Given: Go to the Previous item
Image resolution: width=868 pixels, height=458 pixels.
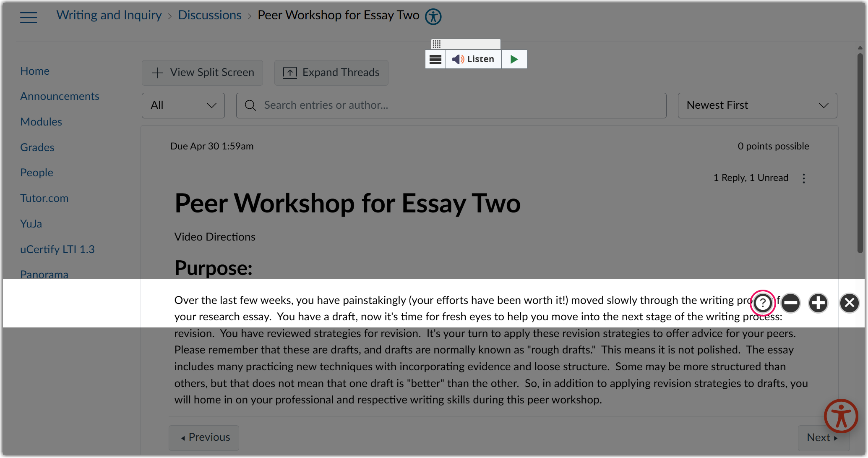Looking at the screenshot, I should click(x=204, y=438).
